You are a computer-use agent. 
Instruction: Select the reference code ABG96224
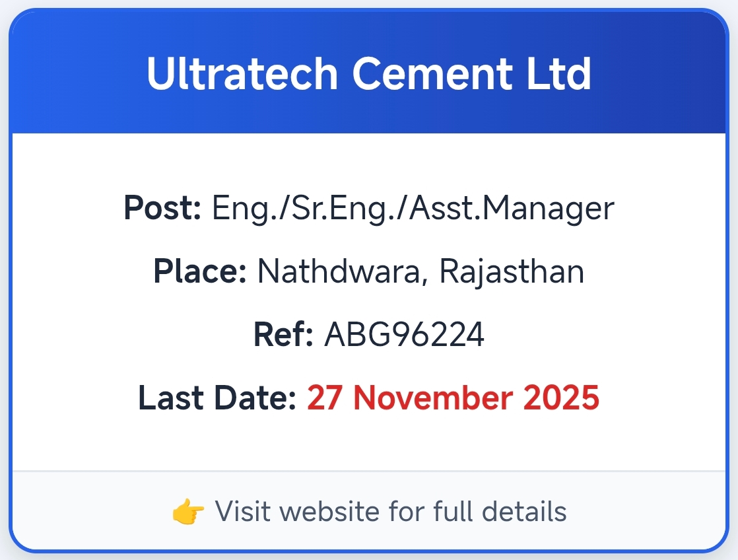tap(404, 335)
